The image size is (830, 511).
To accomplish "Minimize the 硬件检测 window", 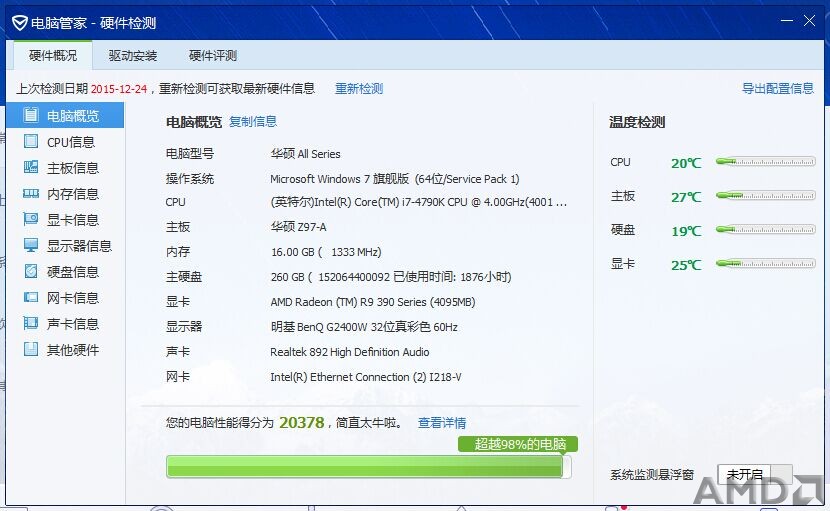I will pyautogui.click(x=787, y=21).
